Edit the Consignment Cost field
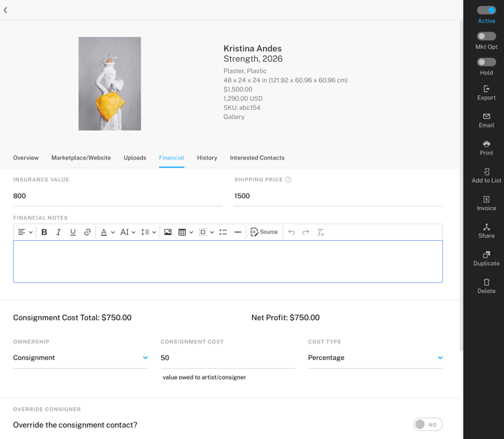 [x=228, y=358]
